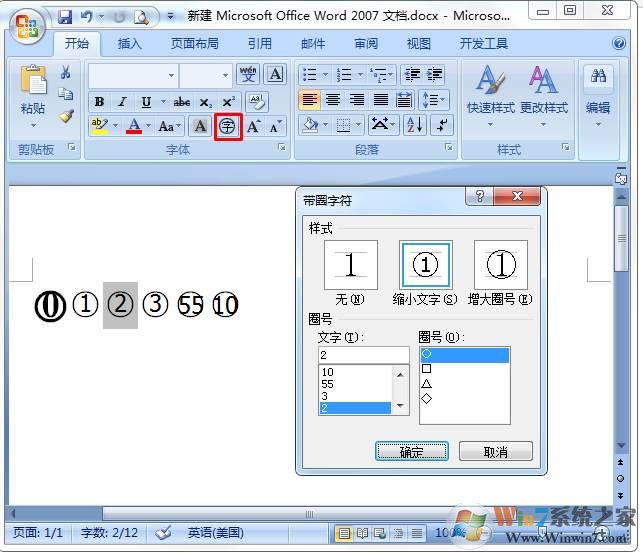
Task: Click the Paste clipboard icon
Action: (x=33, y=80)
